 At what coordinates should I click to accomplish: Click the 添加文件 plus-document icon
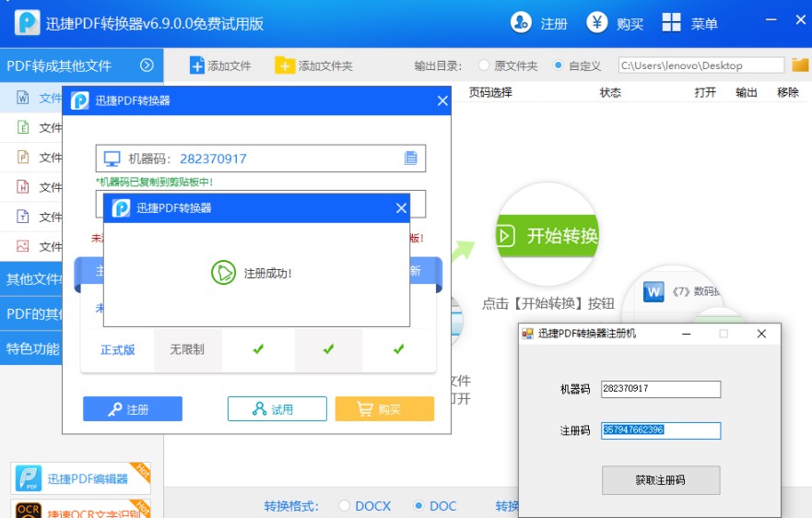[197, 65]
